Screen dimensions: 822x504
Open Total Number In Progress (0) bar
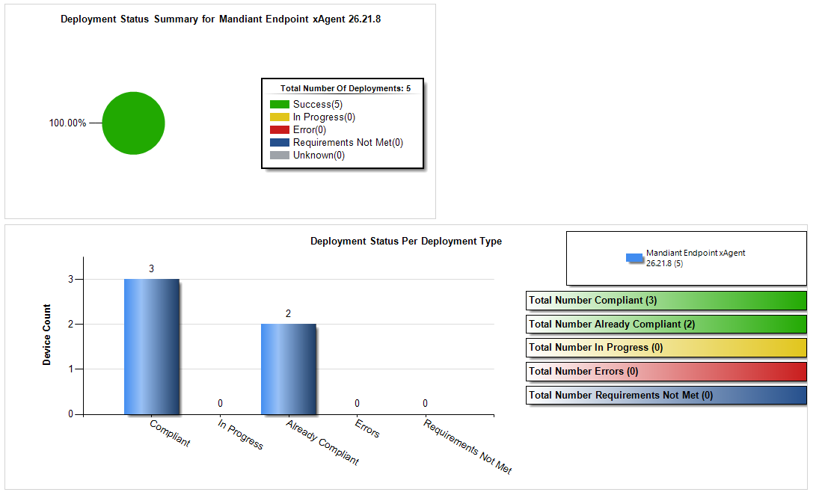[666, 348]
